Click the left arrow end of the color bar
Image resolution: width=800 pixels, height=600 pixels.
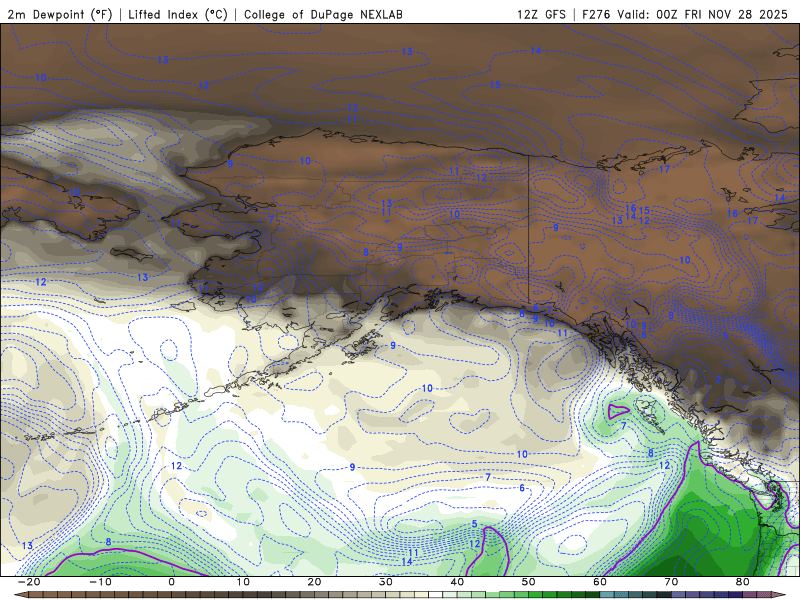pyautogui.click(x=20, y=595)
